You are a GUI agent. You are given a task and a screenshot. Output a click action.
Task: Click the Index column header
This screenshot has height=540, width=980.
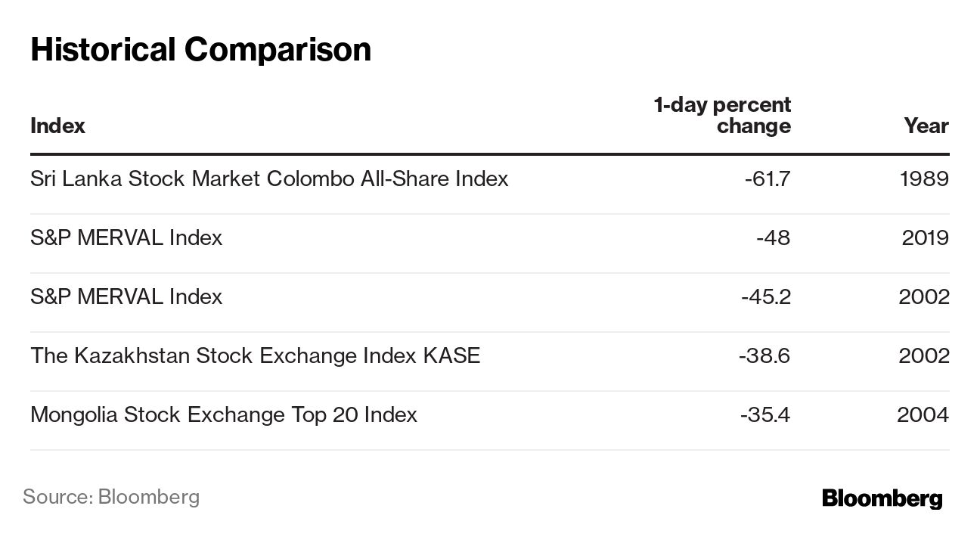(57, 126)
